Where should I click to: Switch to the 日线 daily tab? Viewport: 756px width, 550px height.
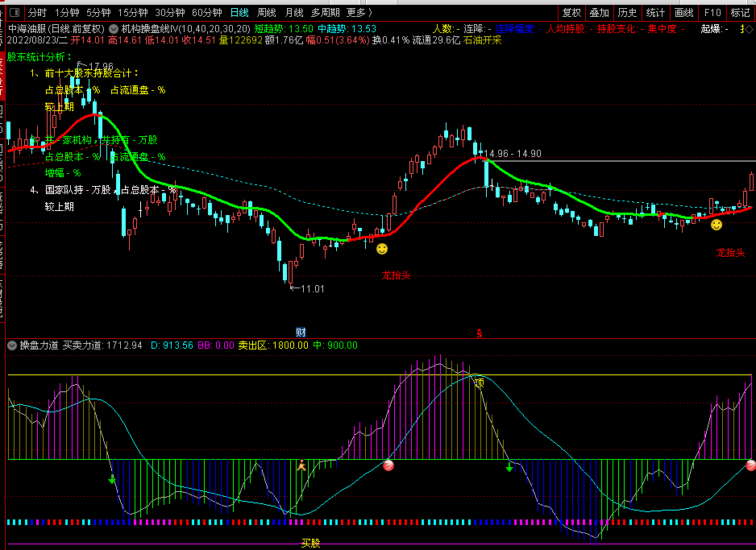tap(239, 13)
